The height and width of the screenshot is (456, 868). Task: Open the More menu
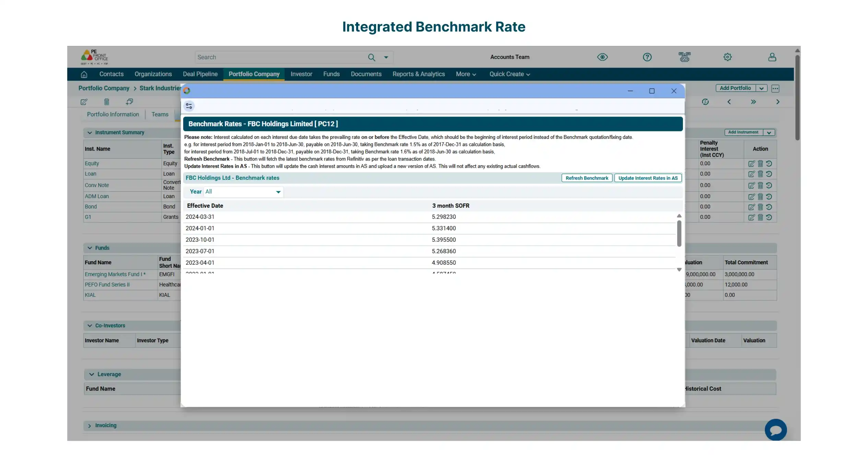click(466, 74)
